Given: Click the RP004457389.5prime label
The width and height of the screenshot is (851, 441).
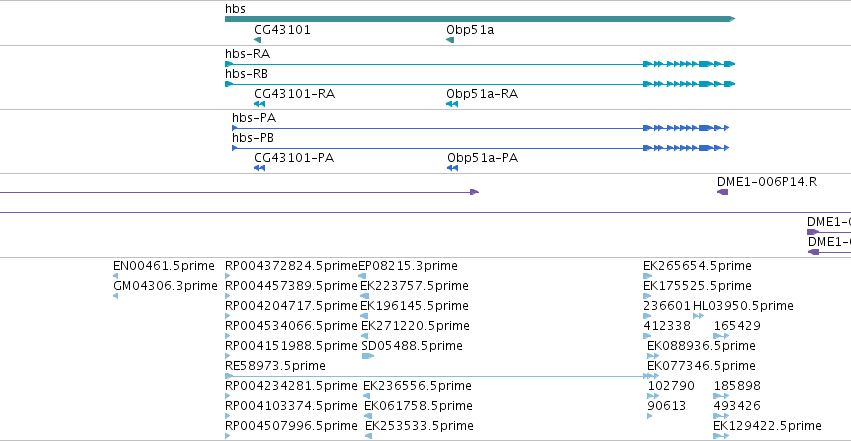Looking at the screenshot, I should pyautogui.click(x=291, y=286).
